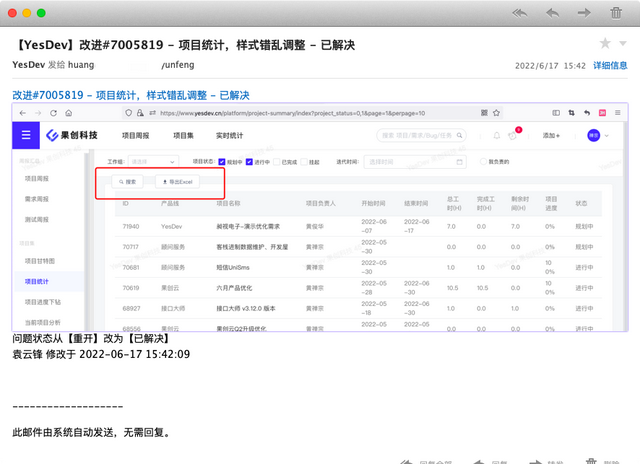This screenshot has height=464, width=640.
Task: Click the bookmark star in the address bar
Action: pyautogui.click(x=496, y=113)
